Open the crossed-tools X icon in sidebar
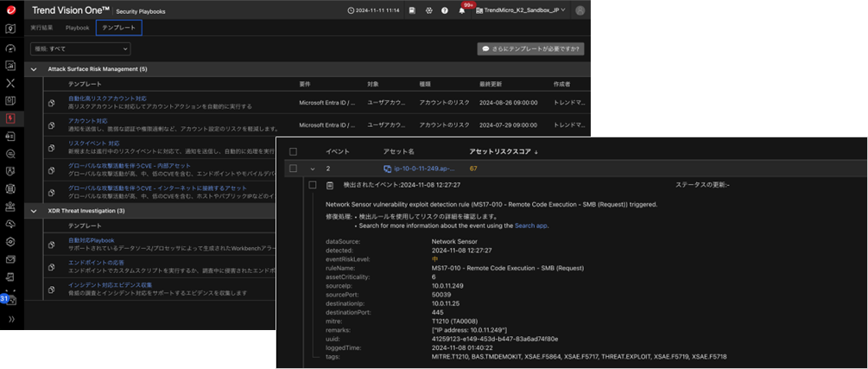Screen dimensions: 868x369 point(10,83)
